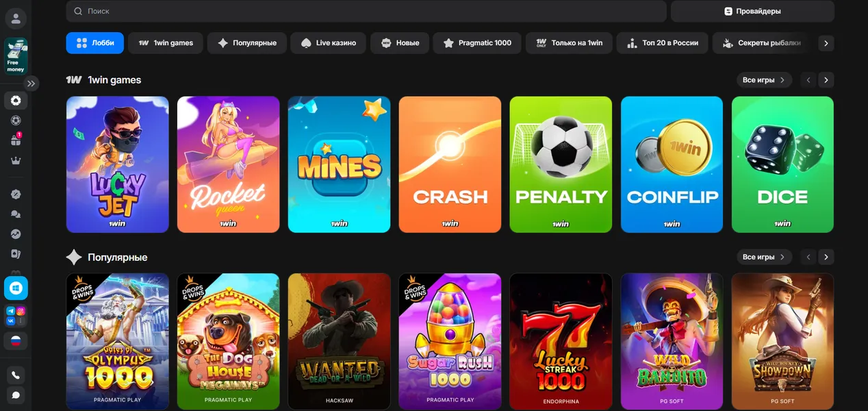The height and width of the screenshot is (411, 868).
Task: Select the Pragmatic 1000 tab
Action: [478, 42]
